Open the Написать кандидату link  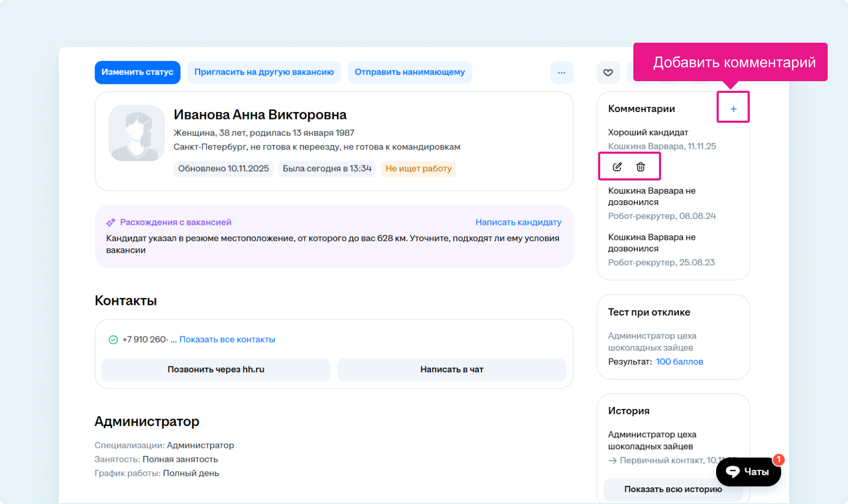pos(518,222)
